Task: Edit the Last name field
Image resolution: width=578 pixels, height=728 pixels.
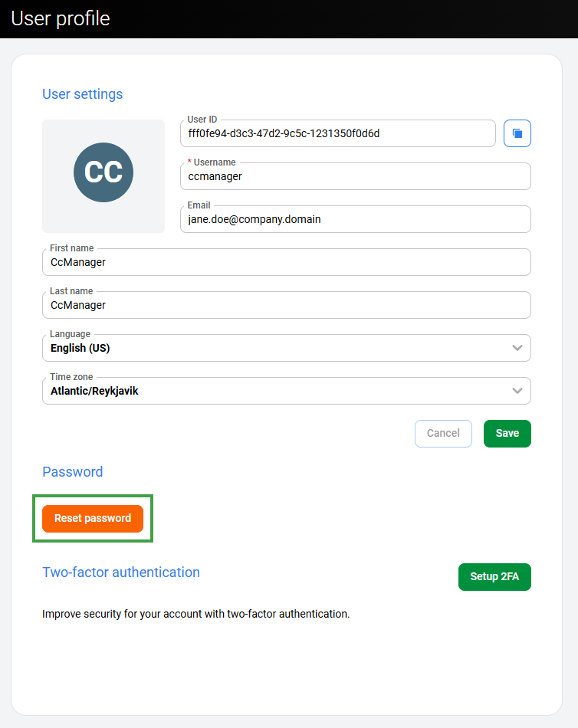Action: click(x=287, y=305)
